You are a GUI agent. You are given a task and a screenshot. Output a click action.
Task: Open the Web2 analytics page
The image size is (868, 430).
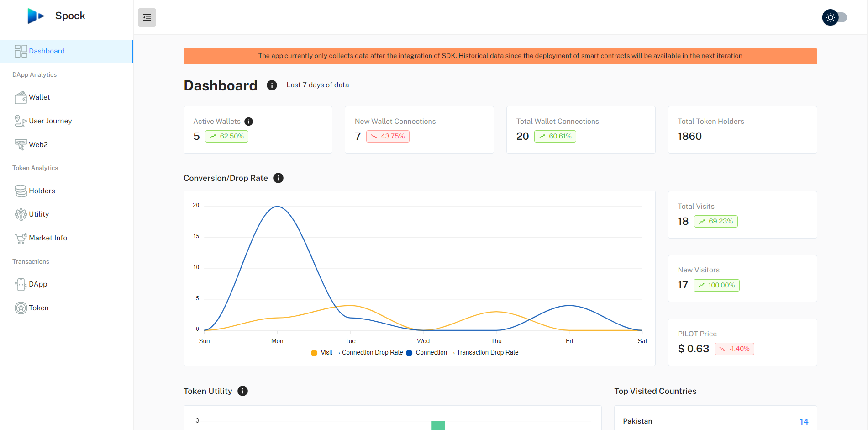tap(38, 144)
